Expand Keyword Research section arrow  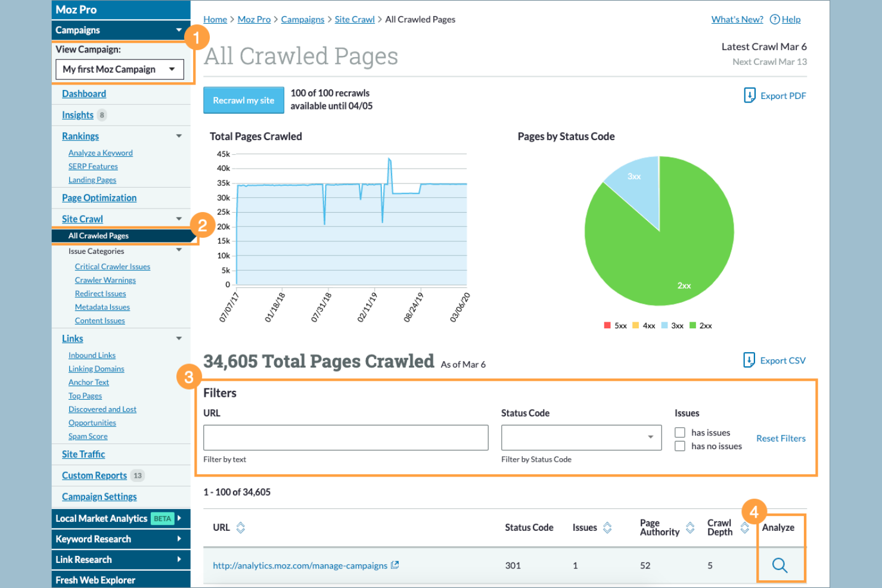click(x=179, y=539)
